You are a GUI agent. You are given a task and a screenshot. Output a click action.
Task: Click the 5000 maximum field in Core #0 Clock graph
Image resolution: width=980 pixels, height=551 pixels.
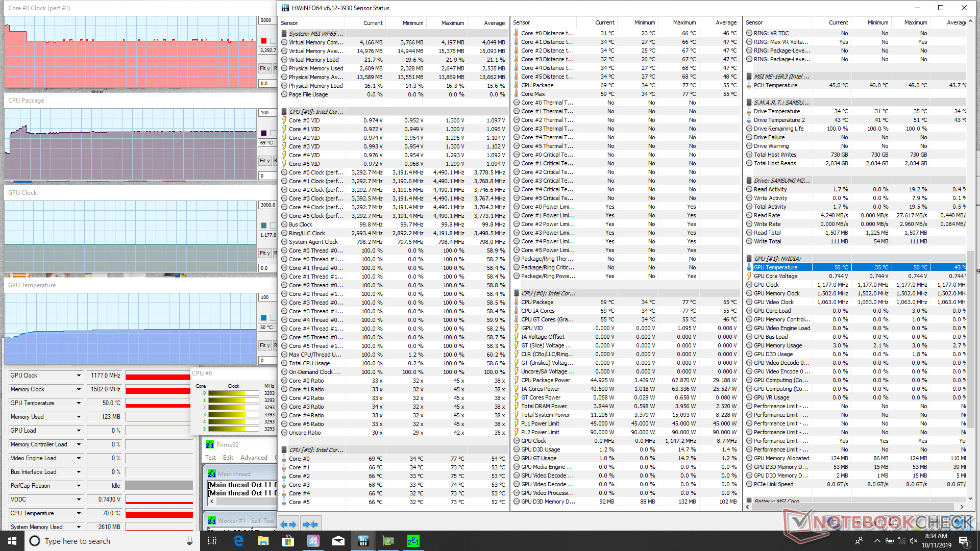(267, 20)
